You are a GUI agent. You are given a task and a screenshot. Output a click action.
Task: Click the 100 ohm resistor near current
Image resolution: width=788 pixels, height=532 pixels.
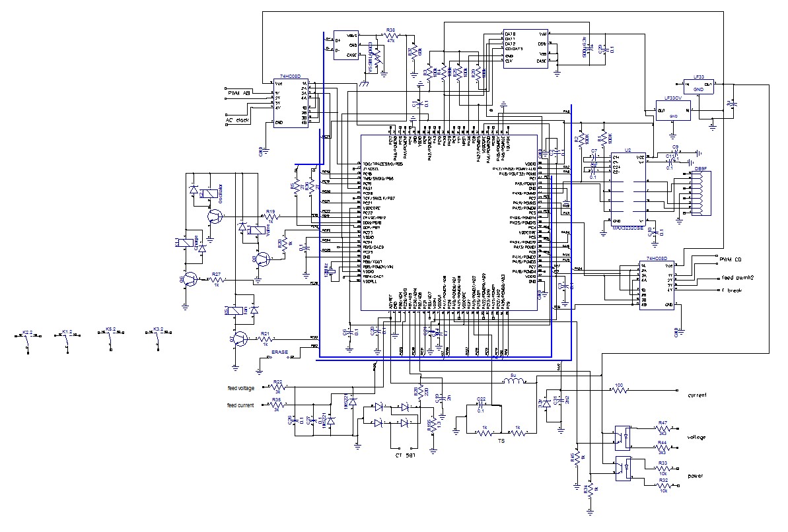[x=619, y=390]
